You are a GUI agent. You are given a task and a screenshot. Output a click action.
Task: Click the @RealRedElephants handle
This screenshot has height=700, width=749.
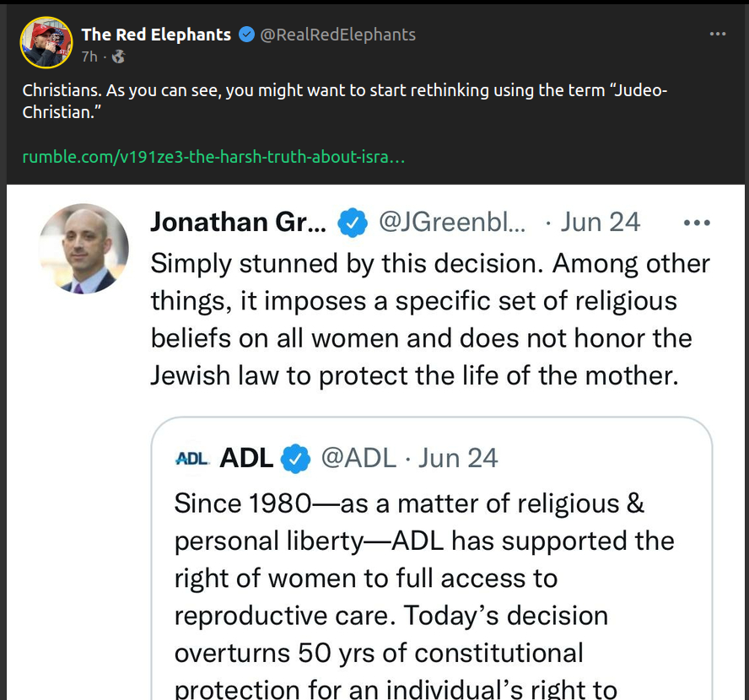[338, 35]
